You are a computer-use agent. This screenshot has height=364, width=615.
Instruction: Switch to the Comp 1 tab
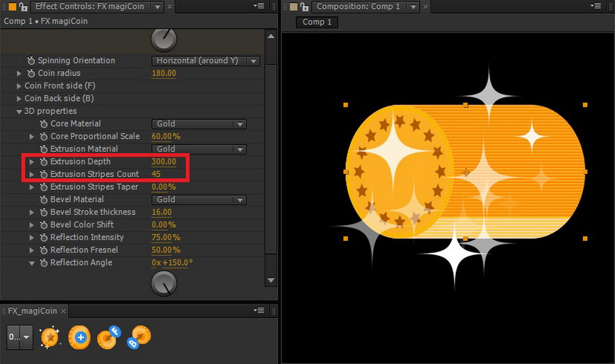(316, 22)
